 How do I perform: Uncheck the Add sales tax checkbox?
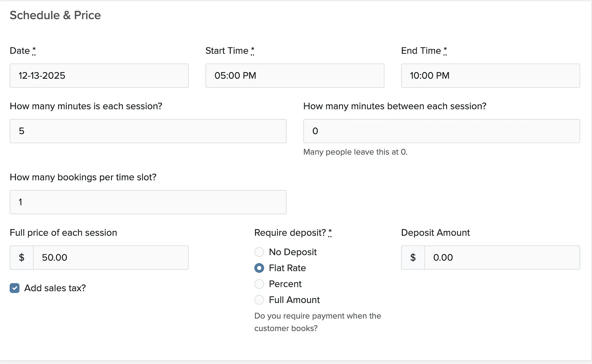(15, 288)
